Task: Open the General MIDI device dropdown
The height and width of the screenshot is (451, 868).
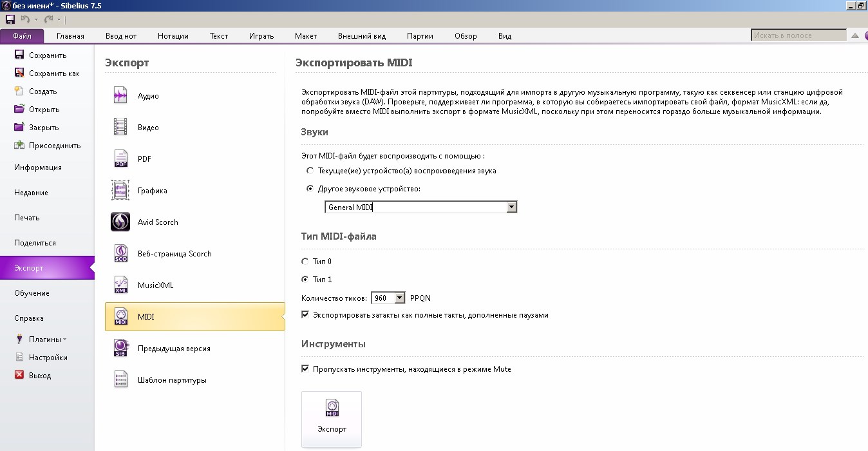Action: click(x=512, y=207)
